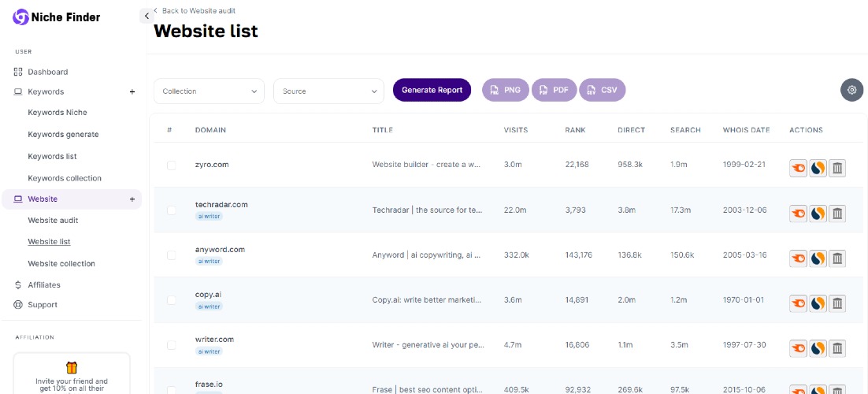Open Dashboard in the sidebar
868x394 pixels.
click(47, 72)
